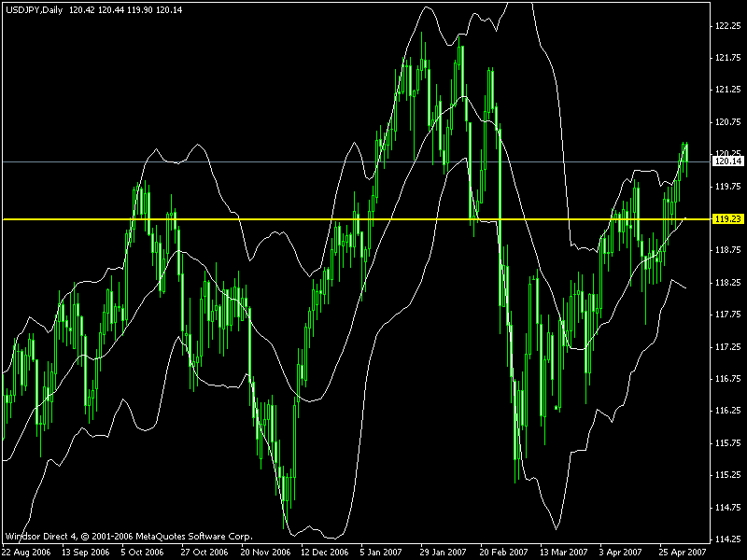Click the 115.25 price axis value
Screen dimensions: 747x560
[x=728, y=475]
